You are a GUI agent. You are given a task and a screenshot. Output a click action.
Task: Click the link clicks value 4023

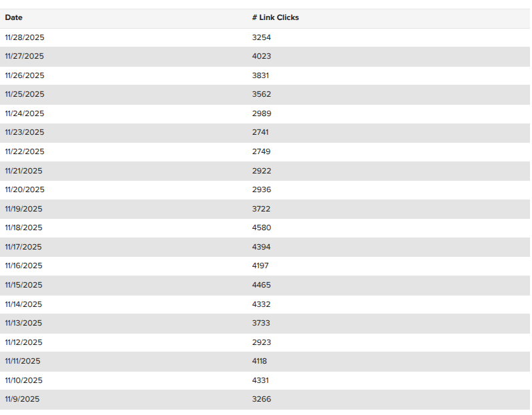point(262,57)
